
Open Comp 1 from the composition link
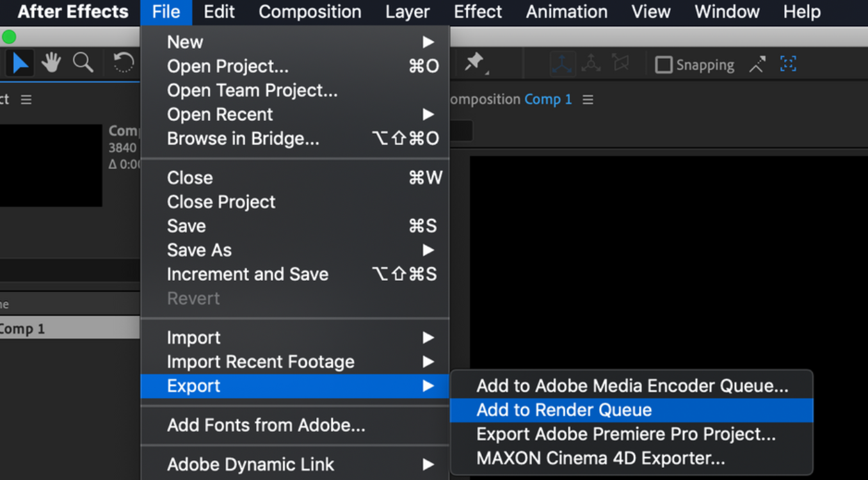[548, 99]
